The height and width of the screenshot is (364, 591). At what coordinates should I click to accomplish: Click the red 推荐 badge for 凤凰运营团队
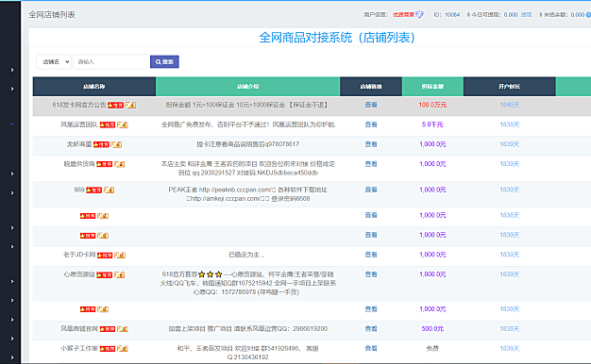coord(108,124)
